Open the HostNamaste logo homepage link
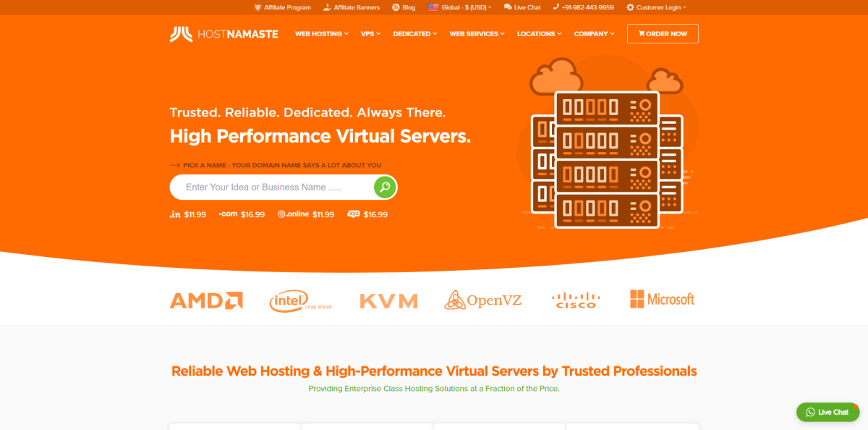868x430 pixels. (x=224, y=34)
